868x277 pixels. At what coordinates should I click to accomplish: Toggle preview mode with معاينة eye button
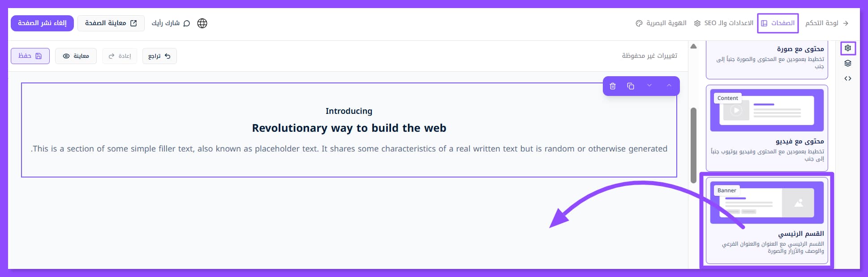pyautogui.click(x=76, y=56)
